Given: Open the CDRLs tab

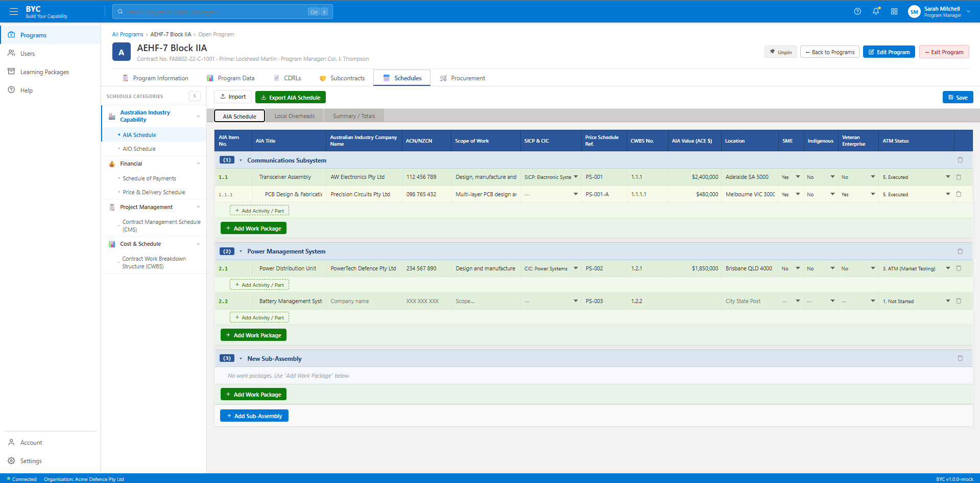Looking at the screenshot, I should 288,78.
